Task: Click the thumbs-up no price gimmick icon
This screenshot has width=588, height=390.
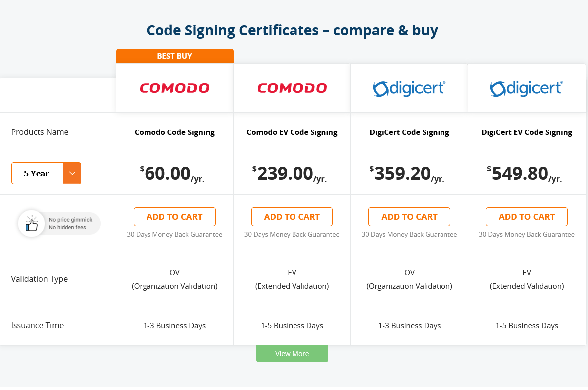Action: (32, 224)
